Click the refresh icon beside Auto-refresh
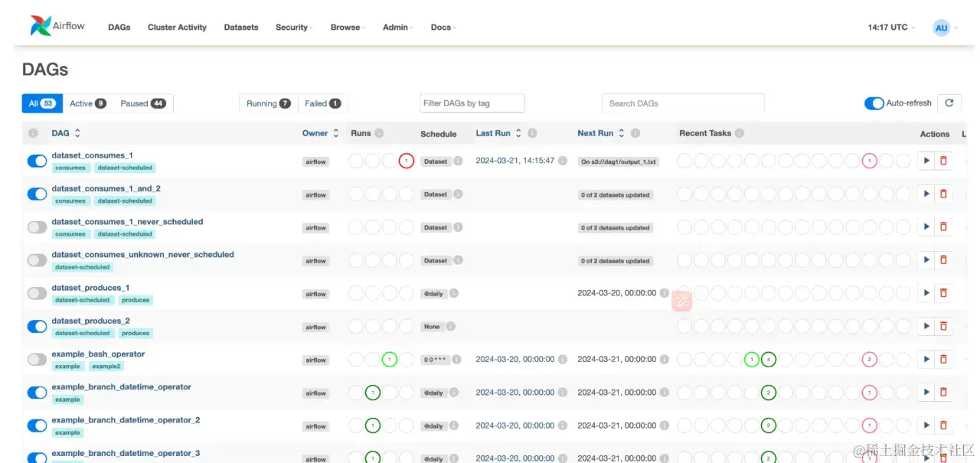The image size is (980, 463). (x=949, y=103)
